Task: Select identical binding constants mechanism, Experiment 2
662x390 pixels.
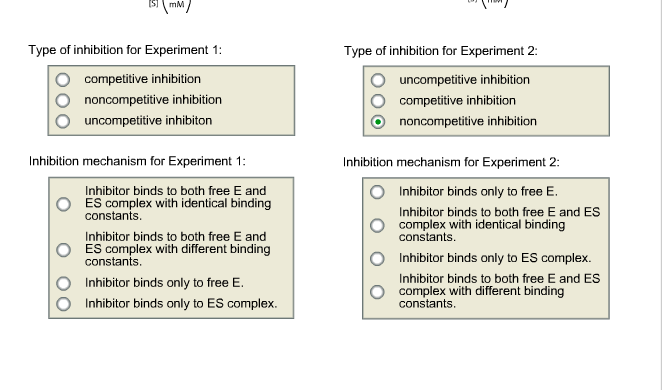Action: point(377,225)
